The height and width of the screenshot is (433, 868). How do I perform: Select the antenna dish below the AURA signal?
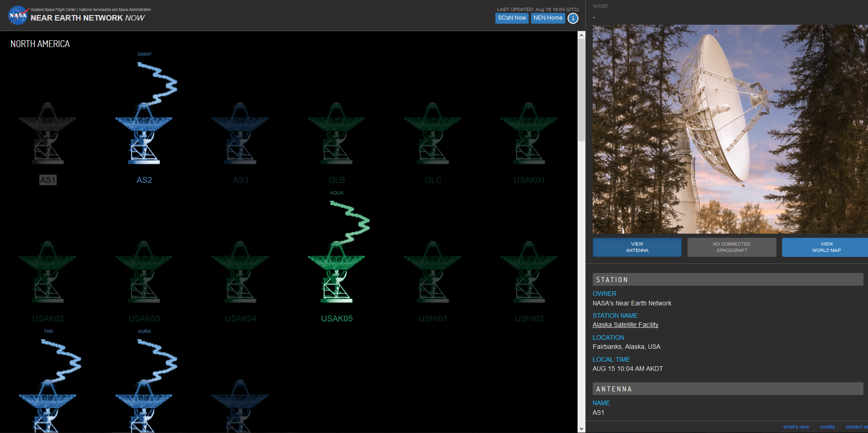144,406
